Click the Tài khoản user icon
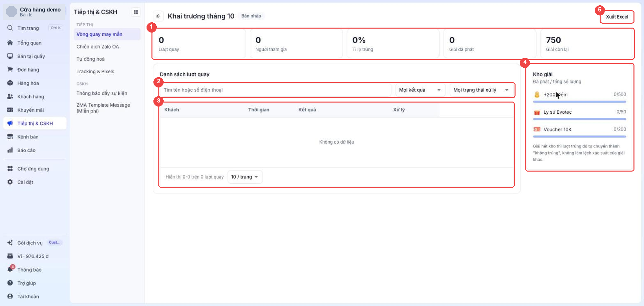Image resolution: width=644 pixels, height=306 pixels. coord(10,296)
